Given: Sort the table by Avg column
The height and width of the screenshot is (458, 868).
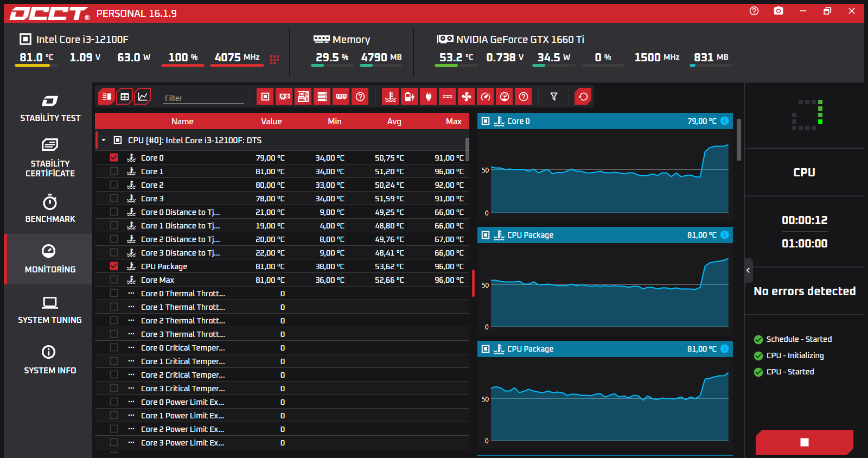Looking at the screenshot, I should pos(394,122).
